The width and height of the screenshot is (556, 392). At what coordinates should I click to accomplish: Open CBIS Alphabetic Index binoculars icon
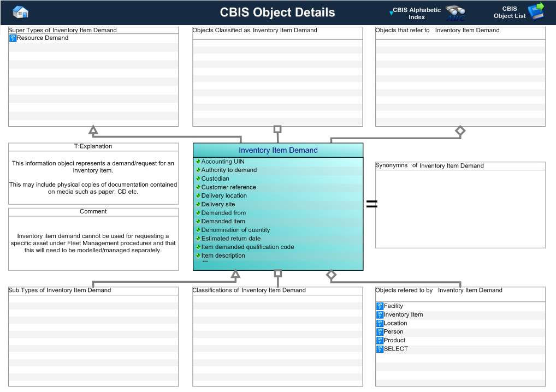(456, 13)
